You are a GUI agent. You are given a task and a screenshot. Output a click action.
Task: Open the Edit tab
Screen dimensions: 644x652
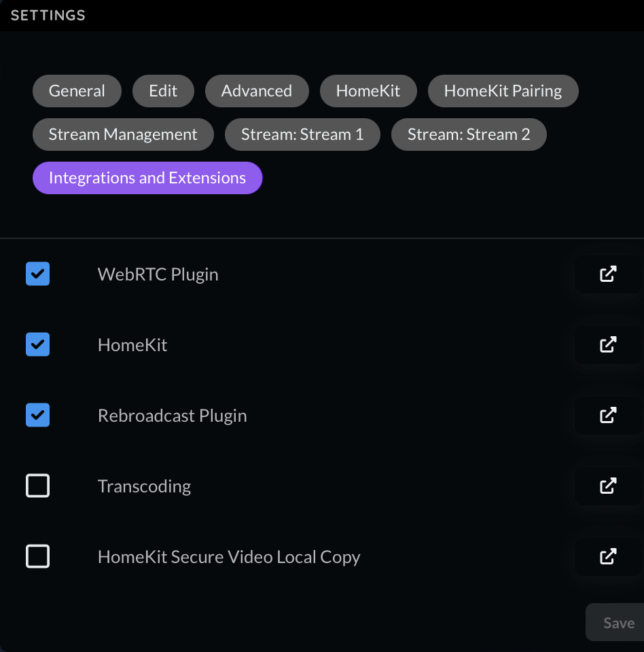click(163, 90)
